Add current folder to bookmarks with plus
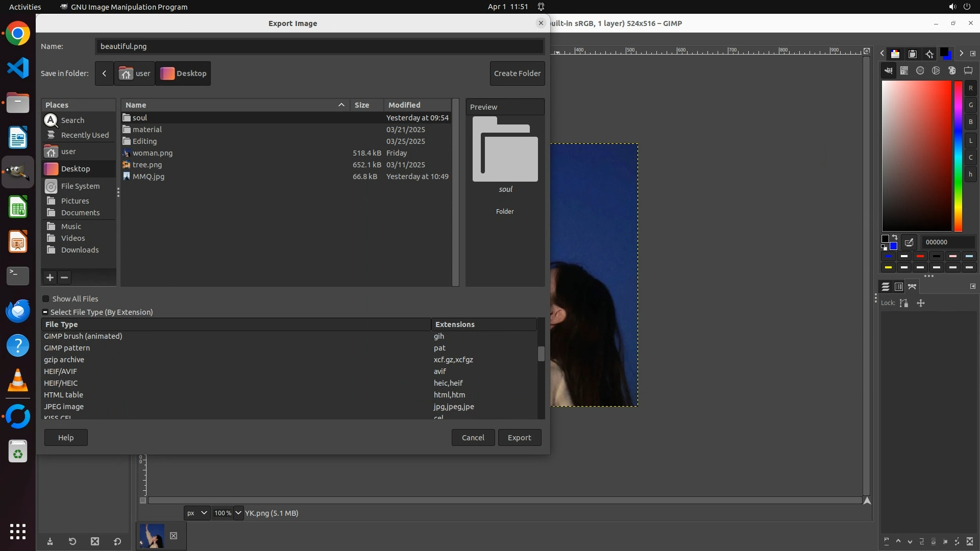The height and width of the screenshot is (551, 980). 50,278
